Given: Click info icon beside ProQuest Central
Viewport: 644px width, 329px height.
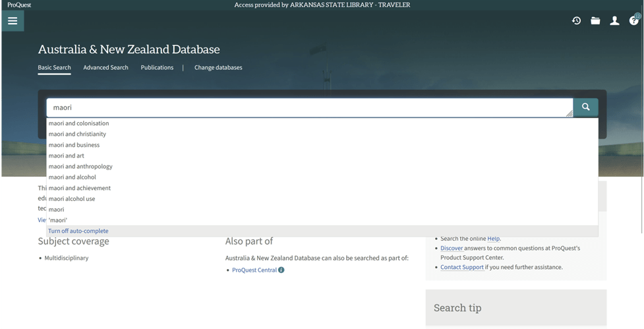Looking at the screenshot, I should point(281,270).
